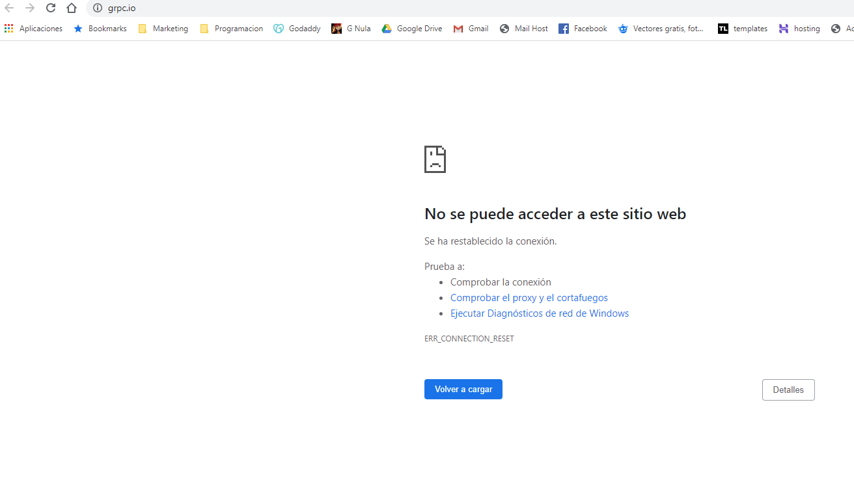The height and width of the screenshot is (504, 854).
Task: Click the sad page error icon
Action: coord(435,159)
